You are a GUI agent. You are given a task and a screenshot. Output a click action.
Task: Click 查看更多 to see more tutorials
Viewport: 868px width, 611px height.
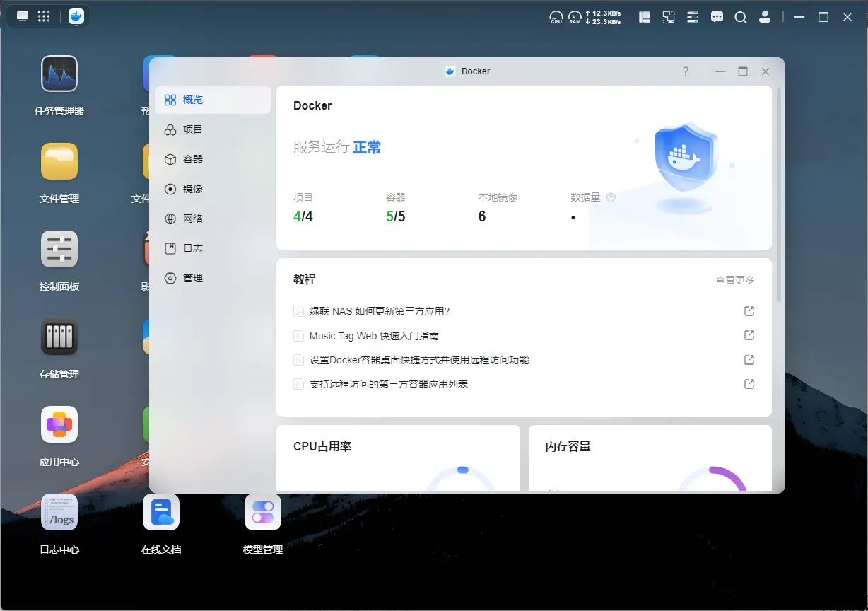click(x=735, y=280)
